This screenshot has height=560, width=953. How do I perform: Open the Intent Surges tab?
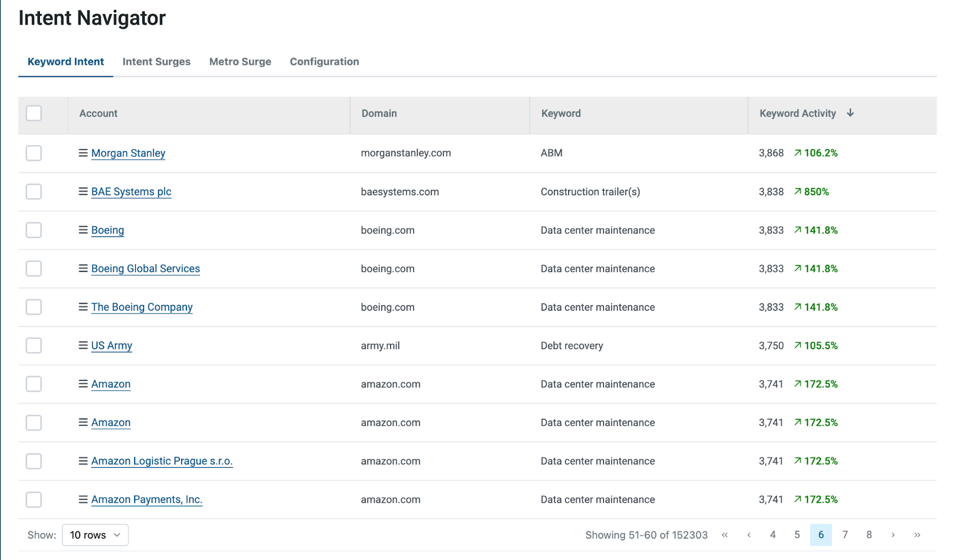point(157,62)
